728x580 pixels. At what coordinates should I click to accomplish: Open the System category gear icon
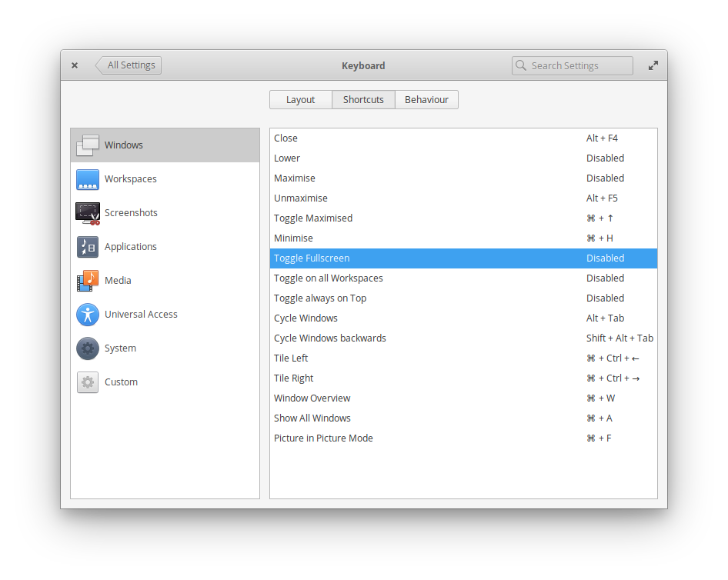pyautogui.click(x=87, y=348)
